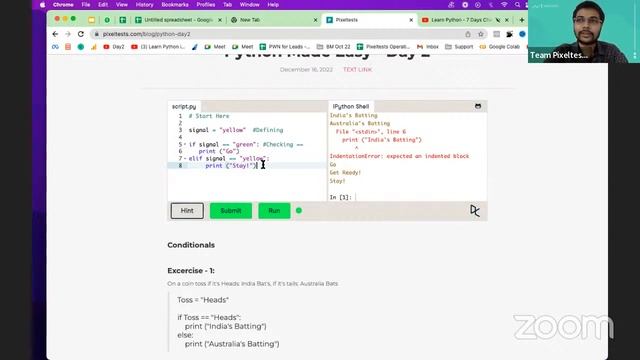Click the DataCamp logo icon
640x360 pixels.
(475, 211)
